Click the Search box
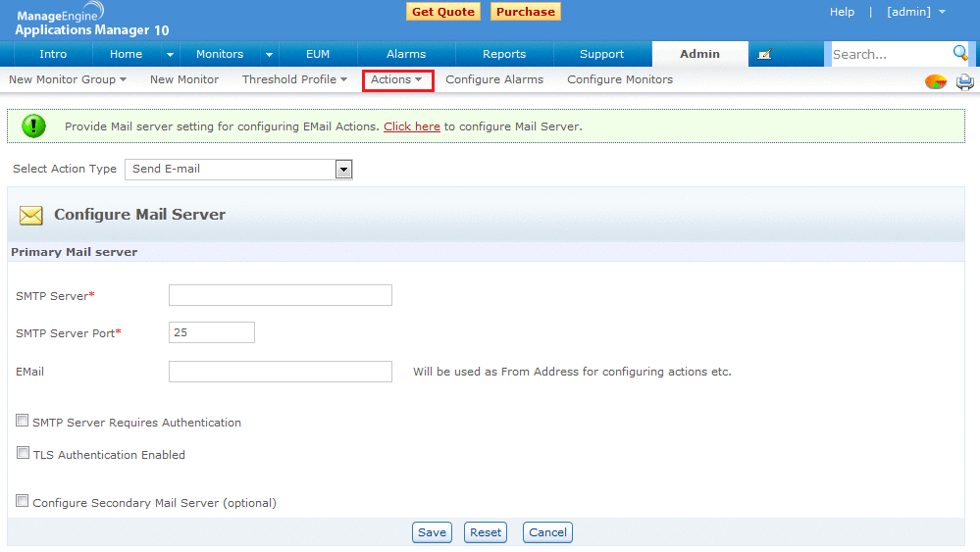 click(x=891, y=54)
